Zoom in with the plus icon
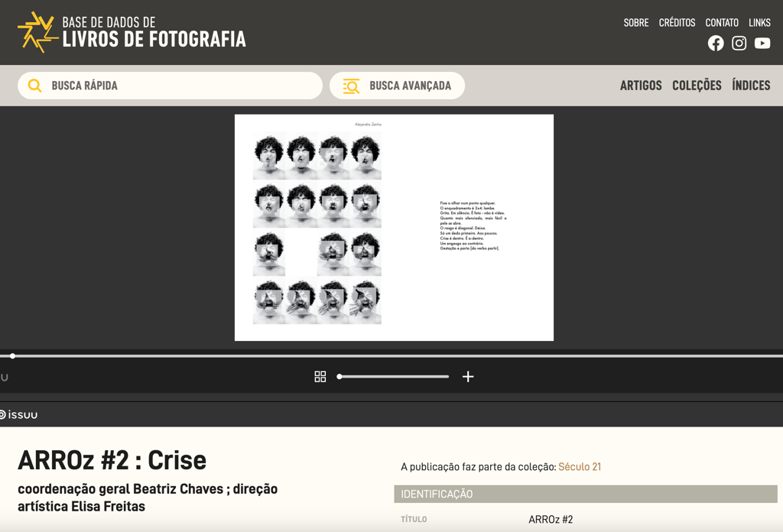The image size is (783, 532). (x=468, y=376)
